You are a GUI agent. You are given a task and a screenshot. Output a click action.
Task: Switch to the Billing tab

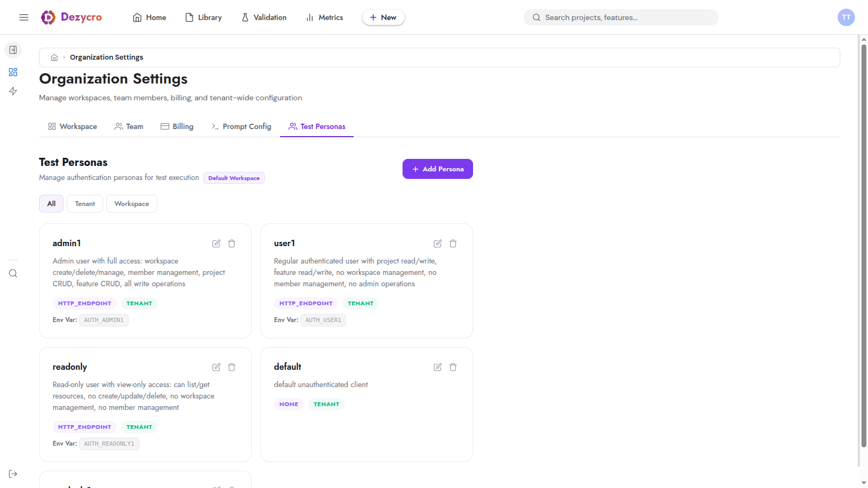[x=177, y=126]
